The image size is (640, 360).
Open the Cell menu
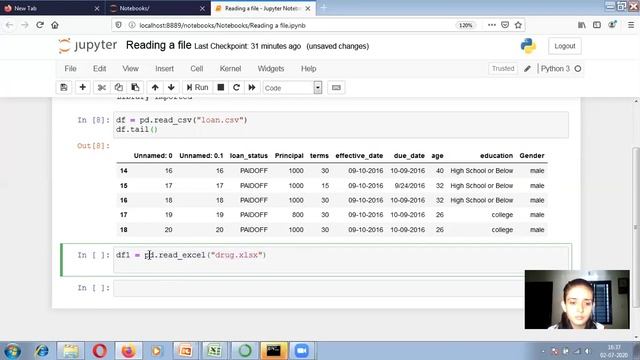point(196,69)
